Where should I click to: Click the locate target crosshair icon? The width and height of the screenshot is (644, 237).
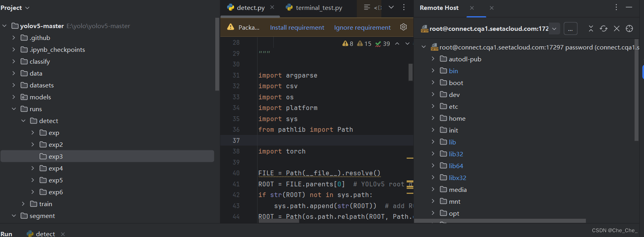pos(629,28)
